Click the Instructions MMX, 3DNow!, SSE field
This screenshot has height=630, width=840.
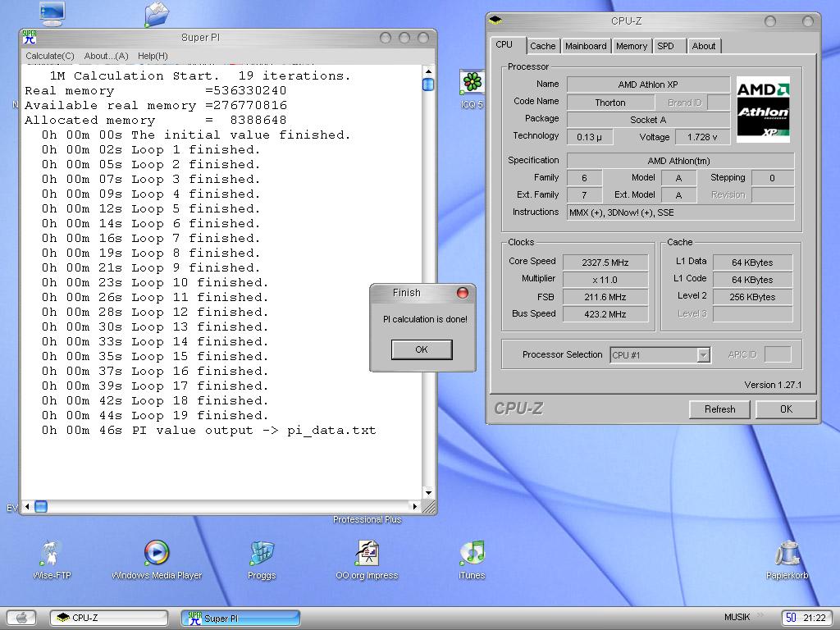[x=680, y=212]
